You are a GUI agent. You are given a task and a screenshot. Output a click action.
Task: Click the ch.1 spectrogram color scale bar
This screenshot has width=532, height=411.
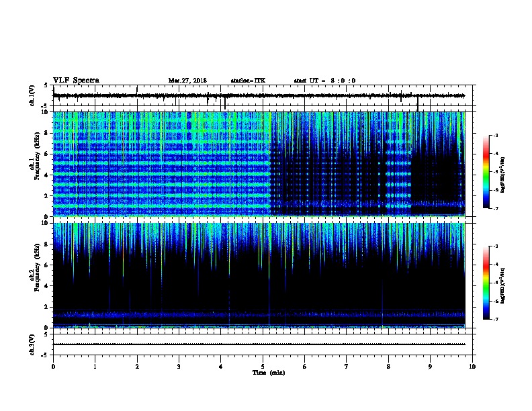(x=486, y=172)
